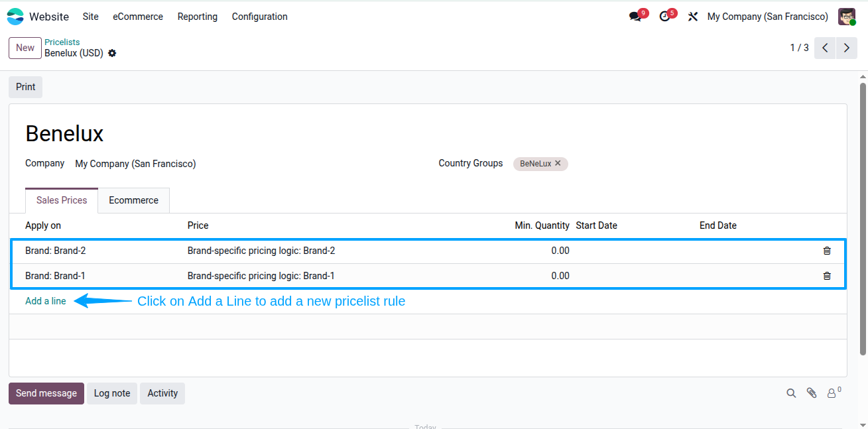868x429 pixels.
Task: Go to the previous pricelist record
Action: point(825,48)
